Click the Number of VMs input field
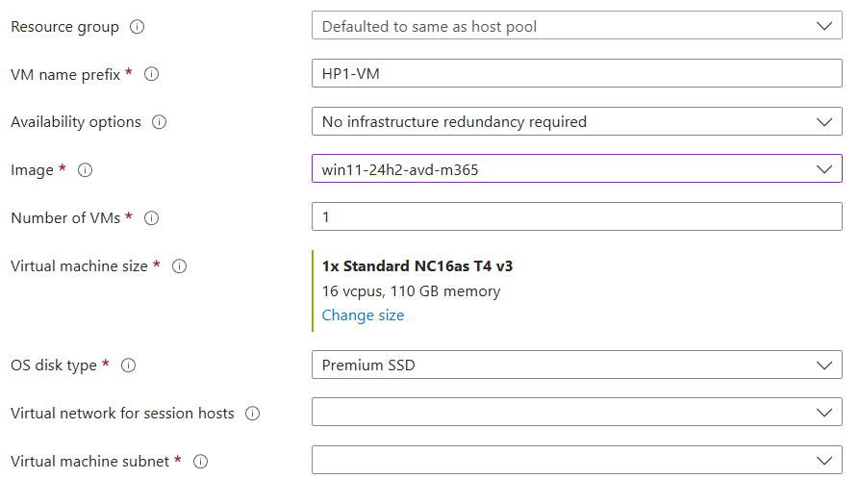859x504 pixels. point(576,217)
